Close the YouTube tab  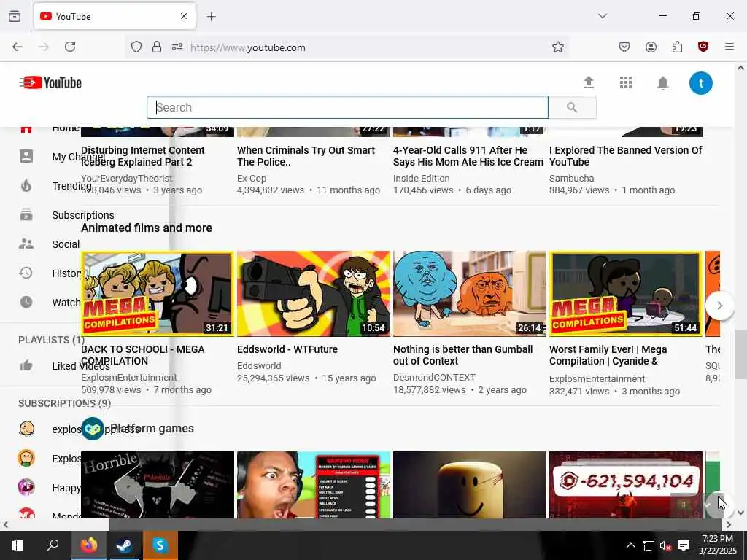coord(184,16)
